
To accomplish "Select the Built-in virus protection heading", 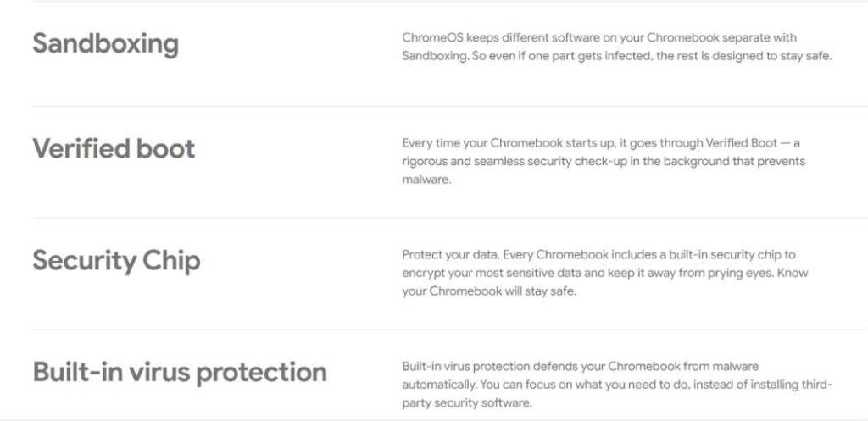I will point(180,371).
